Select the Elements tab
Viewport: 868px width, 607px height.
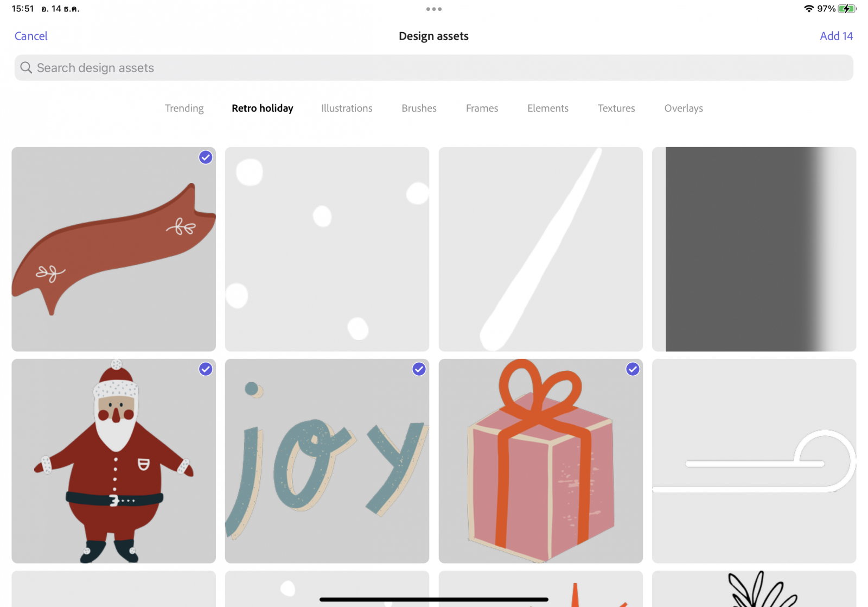click(x=548, y=108)
